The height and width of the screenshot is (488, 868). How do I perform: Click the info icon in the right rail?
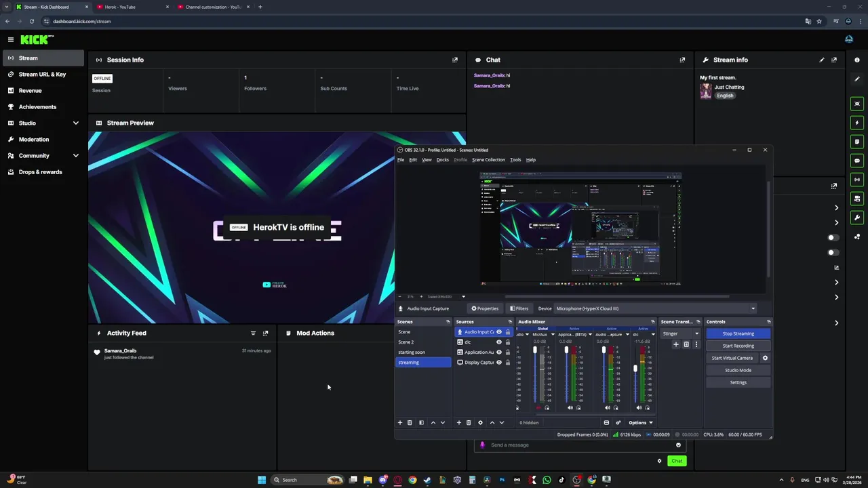(857, 60)
